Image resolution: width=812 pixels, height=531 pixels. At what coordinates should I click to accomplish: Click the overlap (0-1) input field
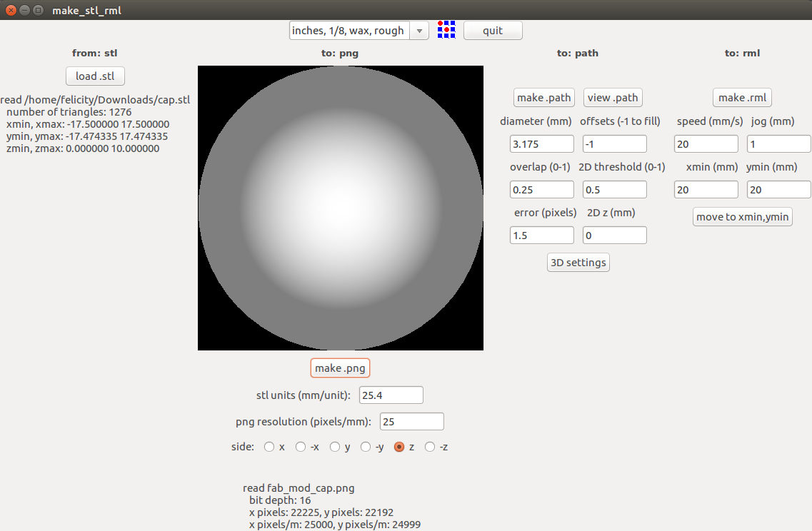(x=541, y=189)
